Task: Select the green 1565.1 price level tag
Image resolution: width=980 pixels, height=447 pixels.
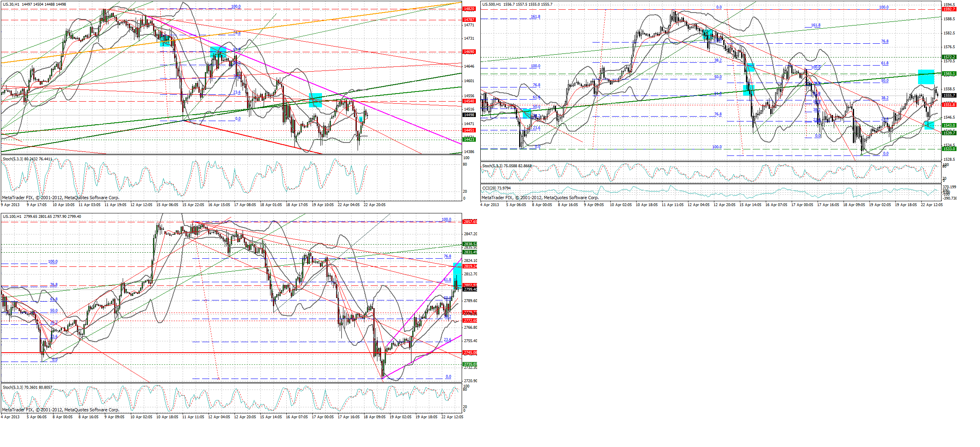Action: click(x=949, y=74)
